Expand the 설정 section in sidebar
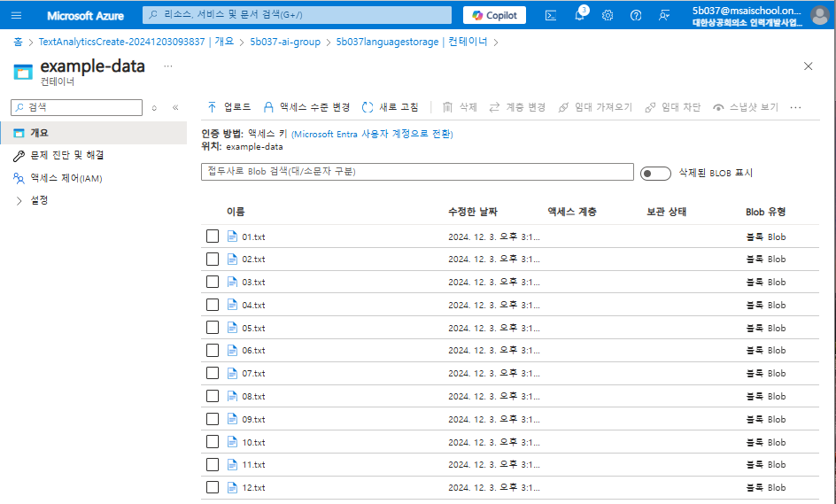Image resolution: width=836 pixels, height=504 pixels. tap(19, 200)
